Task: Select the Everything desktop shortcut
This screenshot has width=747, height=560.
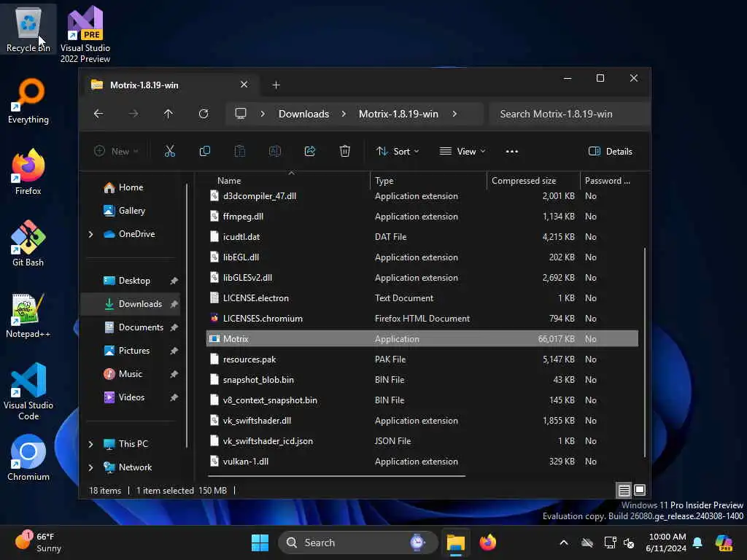Action: (28, 101)
